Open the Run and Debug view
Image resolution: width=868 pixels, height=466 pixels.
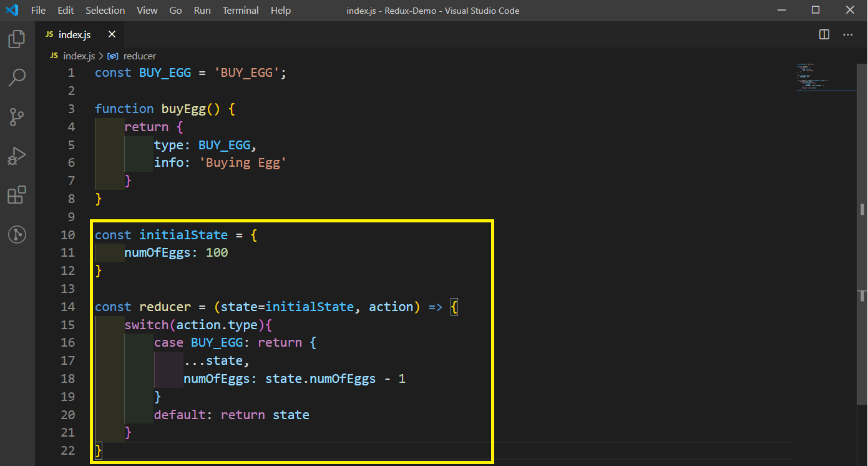click(x=17, y=156)
